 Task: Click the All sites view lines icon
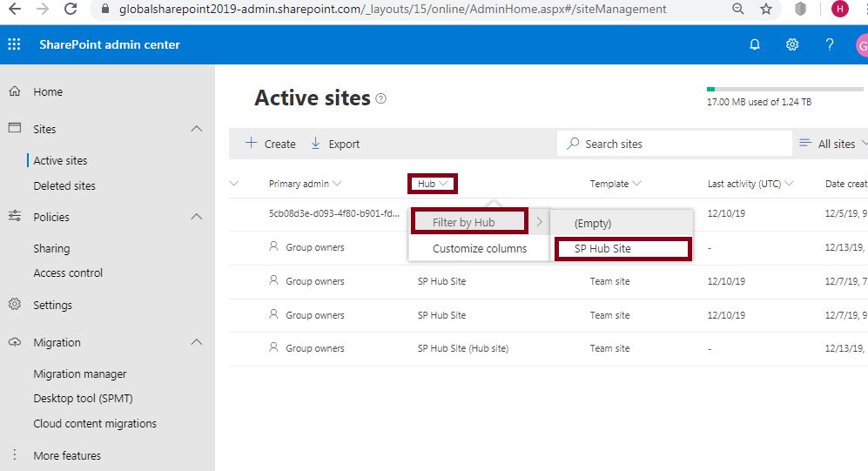pos(805,143)
